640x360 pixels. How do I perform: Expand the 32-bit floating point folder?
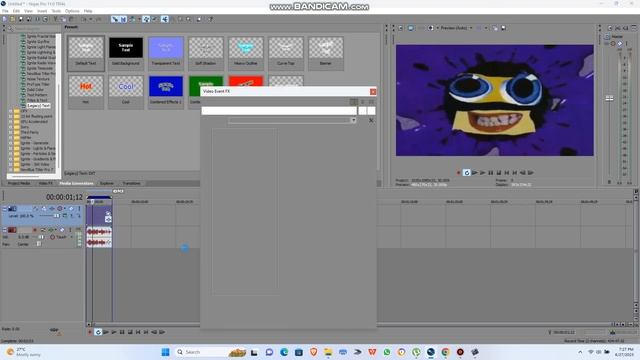[11, 116]
